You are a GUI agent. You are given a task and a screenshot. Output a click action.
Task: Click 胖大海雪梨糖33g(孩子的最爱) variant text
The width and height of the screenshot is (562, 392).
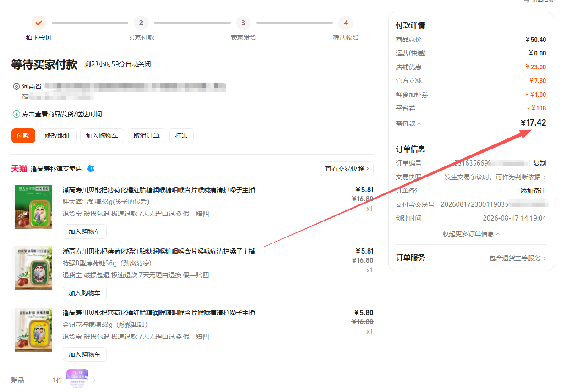click(106, 202)
